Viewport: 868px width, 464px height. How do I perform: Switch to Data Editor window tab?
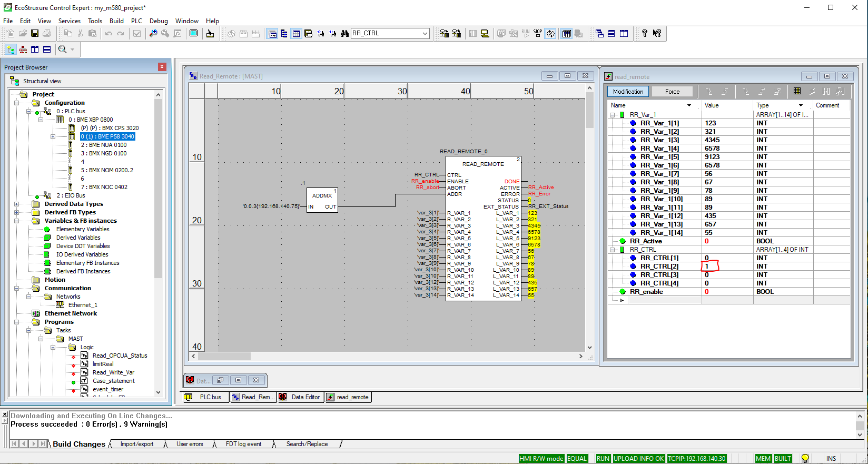[x=300, y=397]
